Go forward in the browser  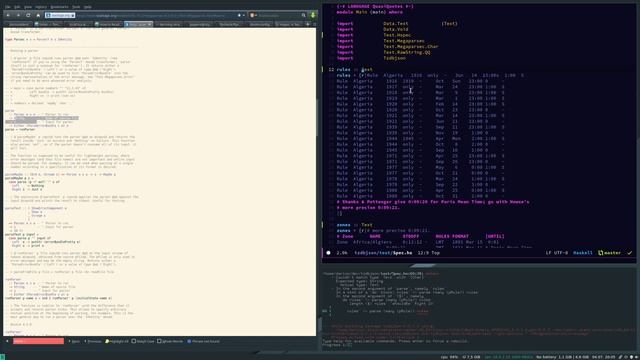pyautogui.click(x=18, y=15)
